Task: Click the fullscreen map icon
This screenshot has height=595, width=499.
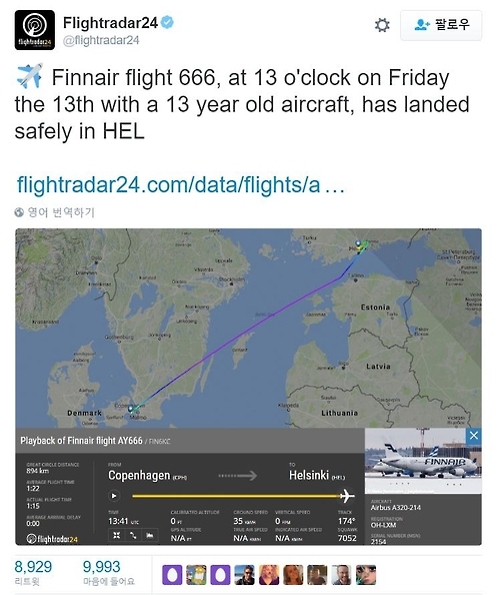Action: pyautogui.click(x=116, y=535)
